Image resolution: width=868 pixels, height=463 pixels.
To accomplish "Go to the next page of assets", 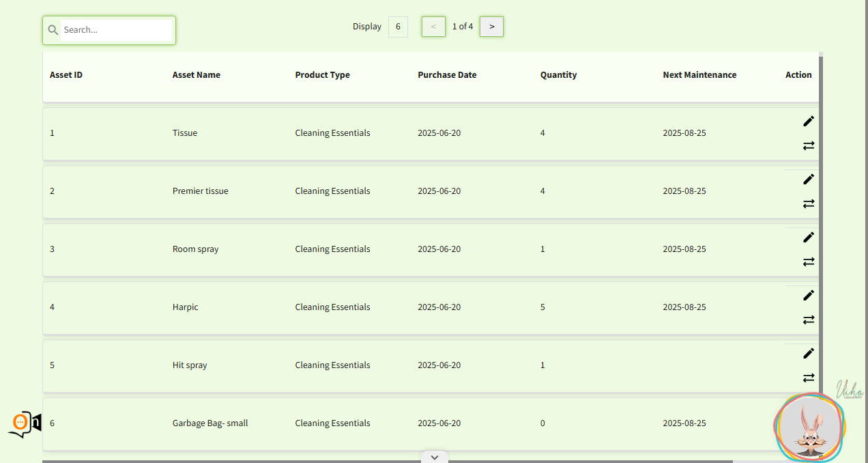I will 492,27.
